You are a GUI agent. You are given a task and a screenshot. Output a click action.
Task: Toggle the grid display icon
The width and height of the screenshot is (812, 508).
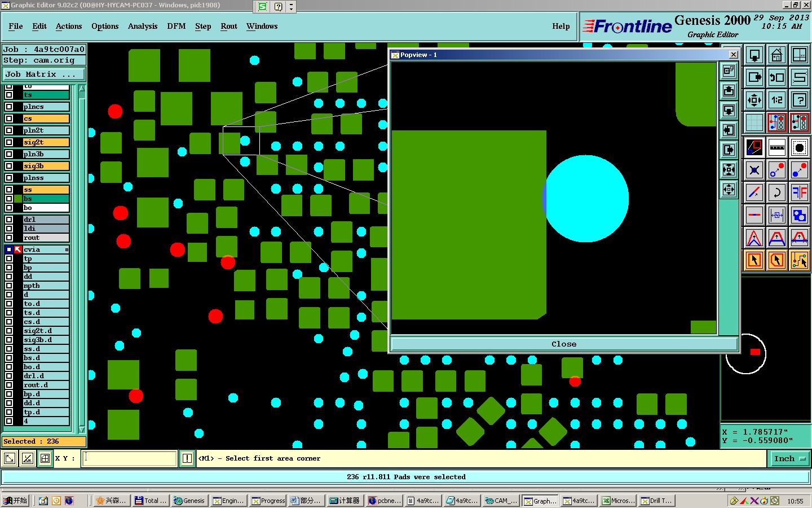pyautogui.click(x=754, y=122)
